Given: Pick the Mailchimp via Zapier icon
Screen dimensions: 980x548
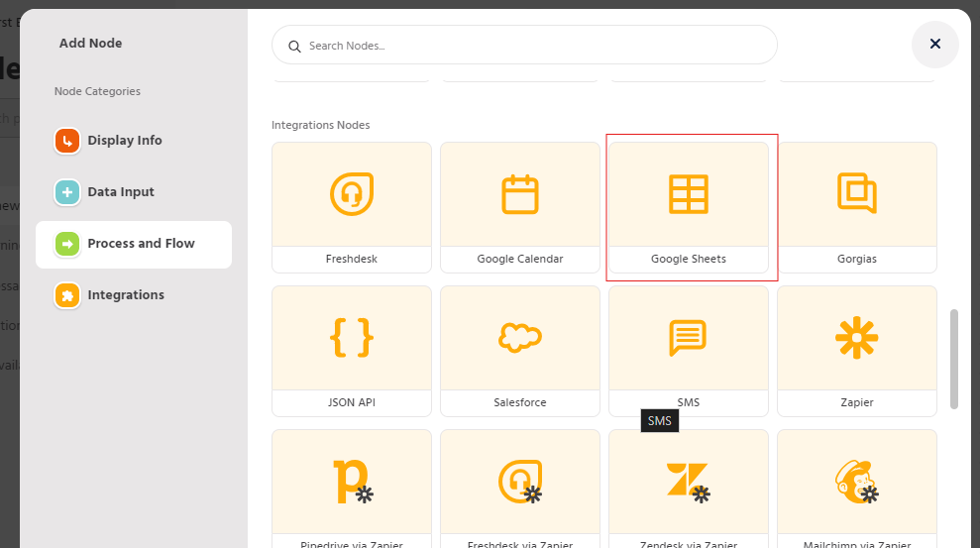Looking at the screenshot, I should tap(856, 482).
